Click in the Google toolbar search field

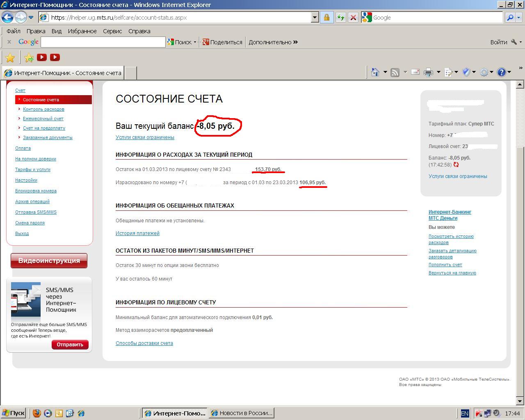(103, 42)
